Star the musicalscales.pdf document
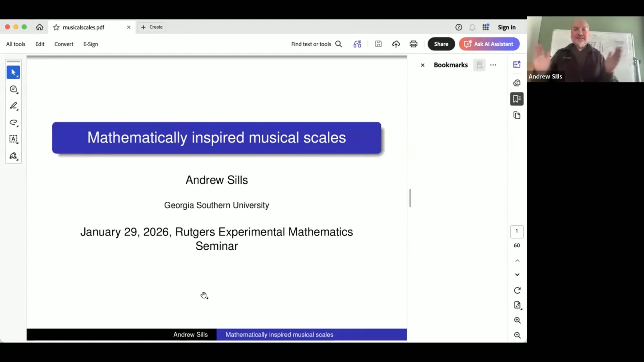This screenshot has height=362, width=644. coord(56,27)
